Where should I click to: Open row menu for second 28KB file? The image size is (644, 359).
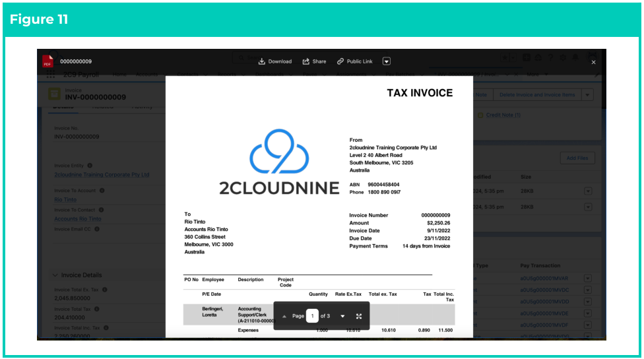point(588,207)
